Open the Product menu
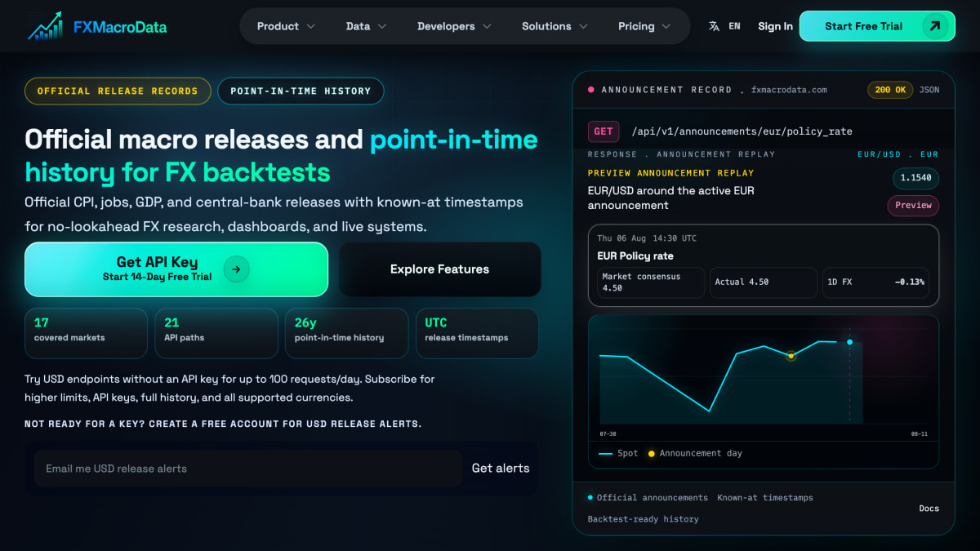Screen dimensions: 980x551 (x=286, y=26)
